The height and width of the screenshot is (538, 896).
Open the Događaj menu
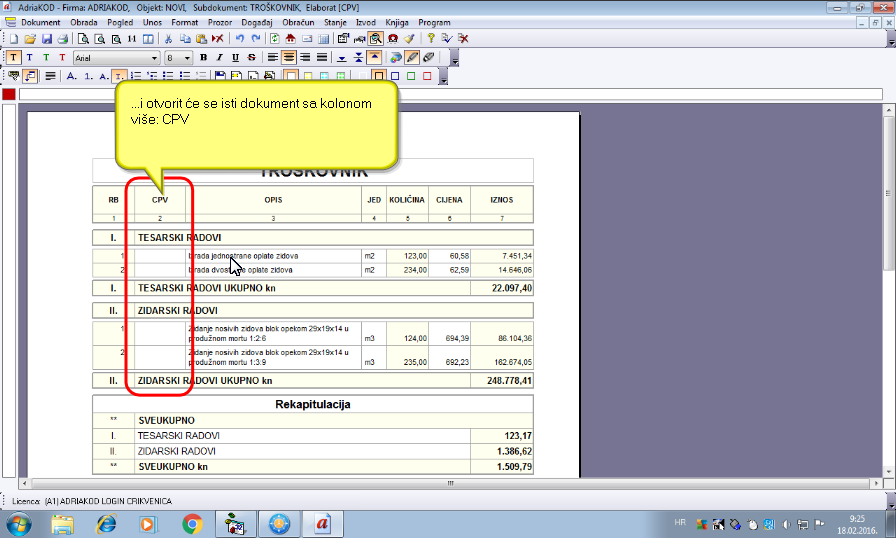coord(257,23)
